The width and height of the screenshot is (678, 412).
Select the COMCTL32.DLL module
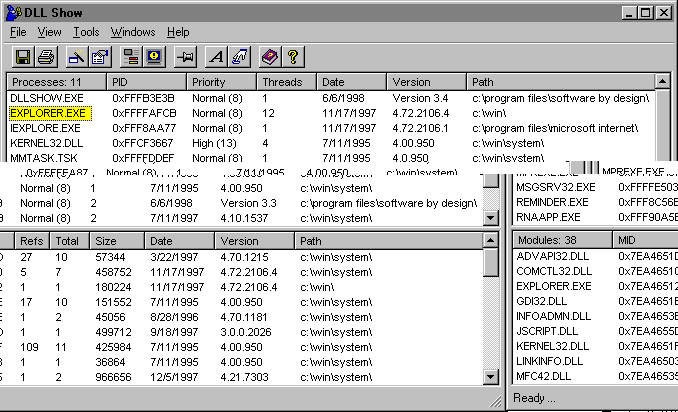[x=554, y=271]
